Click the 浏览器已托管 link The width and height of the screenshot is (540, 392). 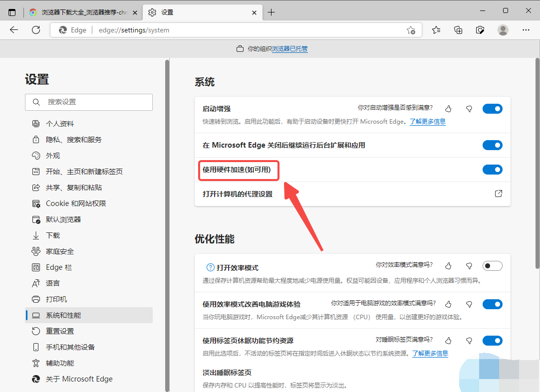point(289,49)
